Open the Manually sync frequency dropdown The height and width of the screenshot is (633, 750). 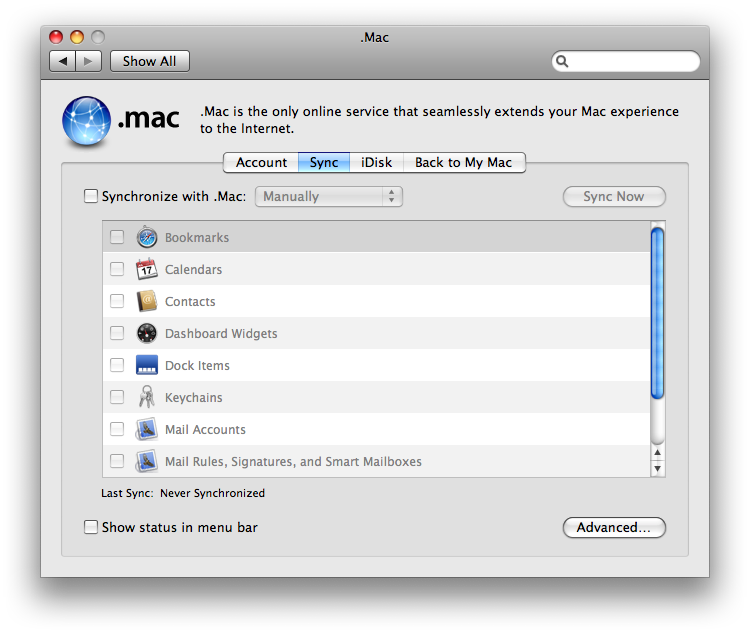pos(329,197)
